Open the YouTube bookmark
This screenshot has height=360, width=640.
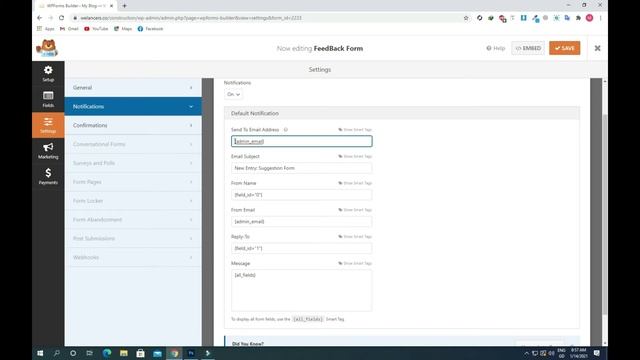(96, 29)
